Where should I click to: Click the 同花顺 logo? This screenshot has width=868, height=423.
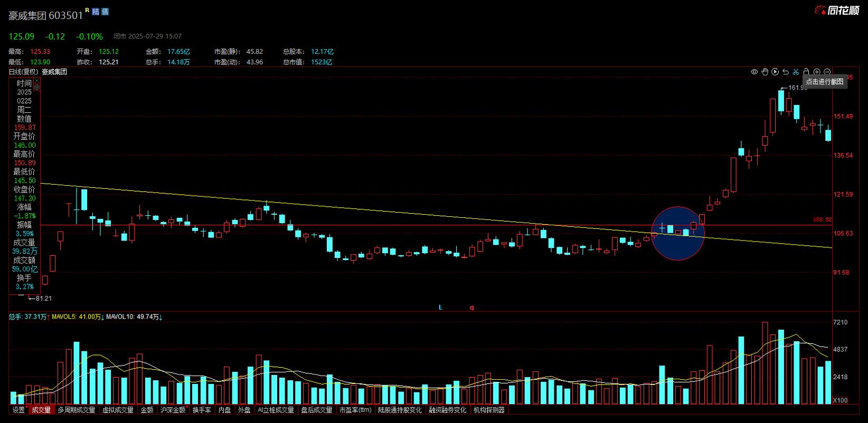pos(837,10)
